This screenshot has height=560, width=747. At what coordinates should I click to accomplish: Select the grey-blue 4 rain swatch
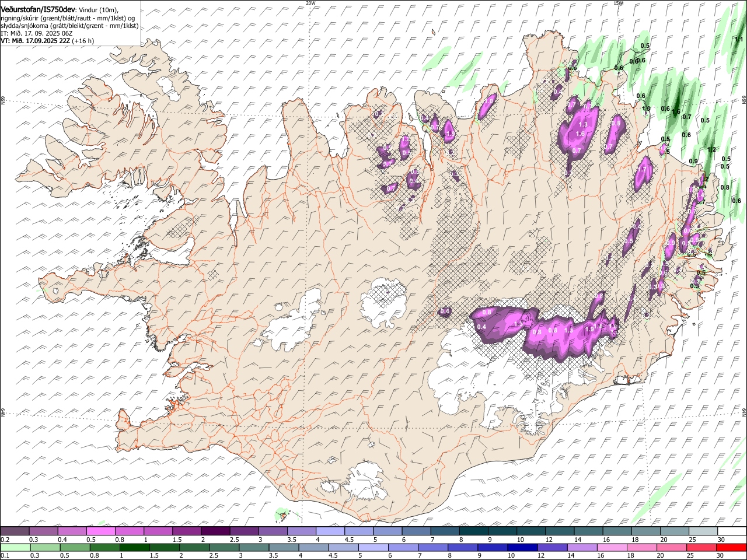coord(313,547)
